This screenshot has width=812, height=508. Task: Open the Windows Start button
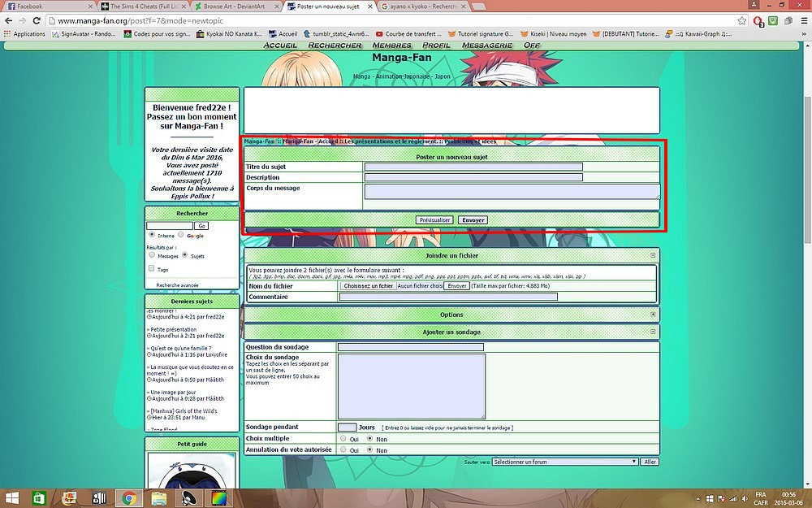click(11, 499)
